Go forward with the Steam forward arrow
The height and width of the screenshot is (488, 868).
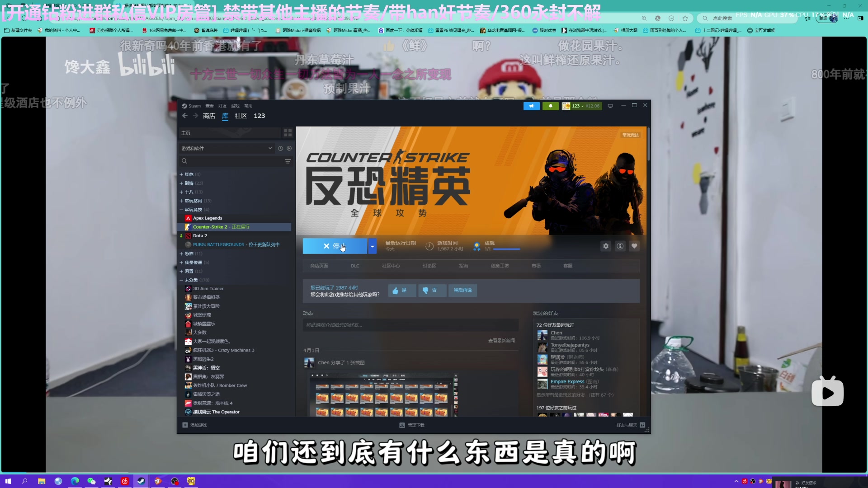pos(195,116)
